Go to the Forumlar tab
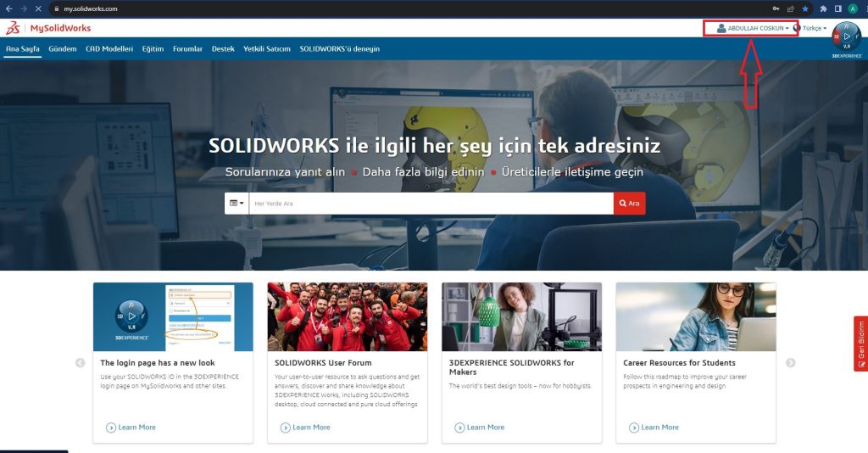The image size is (868, 453). coord(187,48)
